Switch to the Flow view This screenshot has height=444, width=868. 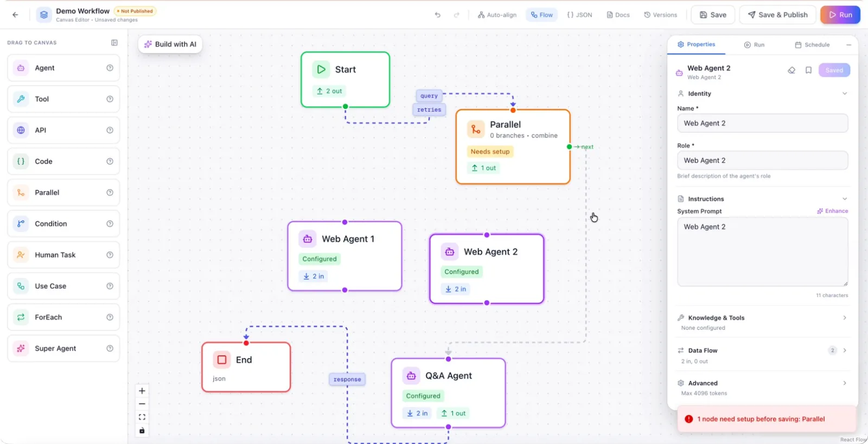pos(541,15)
